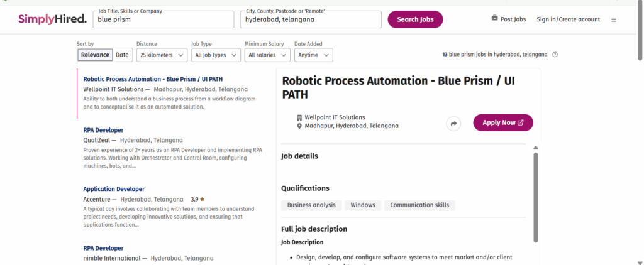Click the Apply Now button
644x265 pixels.
pos(503,122)
